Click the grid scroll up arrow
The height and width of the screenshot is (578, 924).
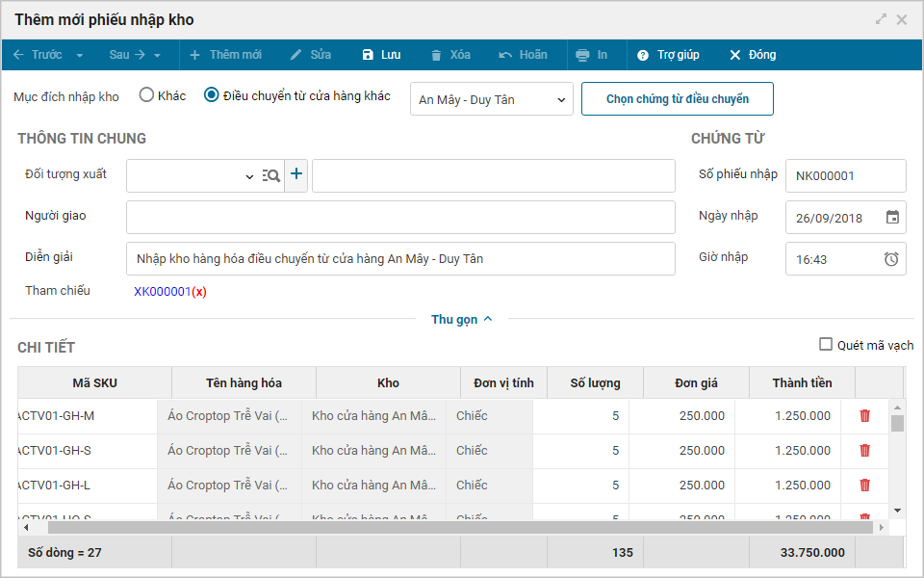[897, 407]
